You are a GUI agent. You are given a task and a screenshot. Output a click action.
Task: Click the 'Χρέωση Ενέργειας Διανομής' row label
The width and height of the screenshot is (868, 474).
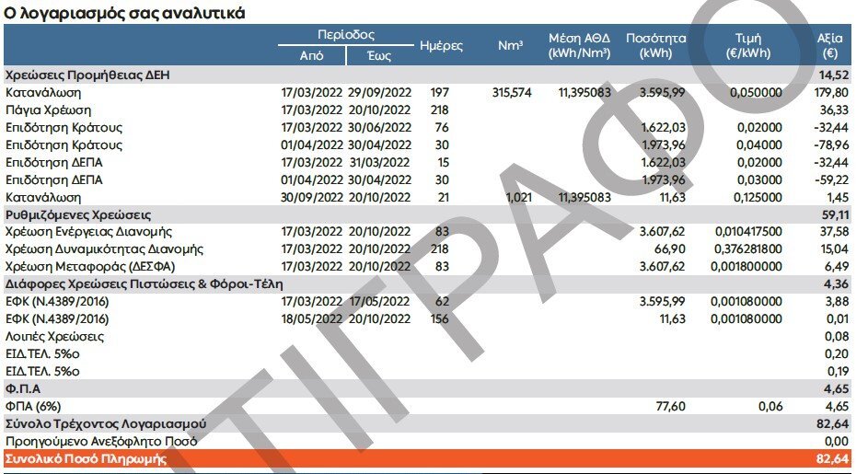88,232
